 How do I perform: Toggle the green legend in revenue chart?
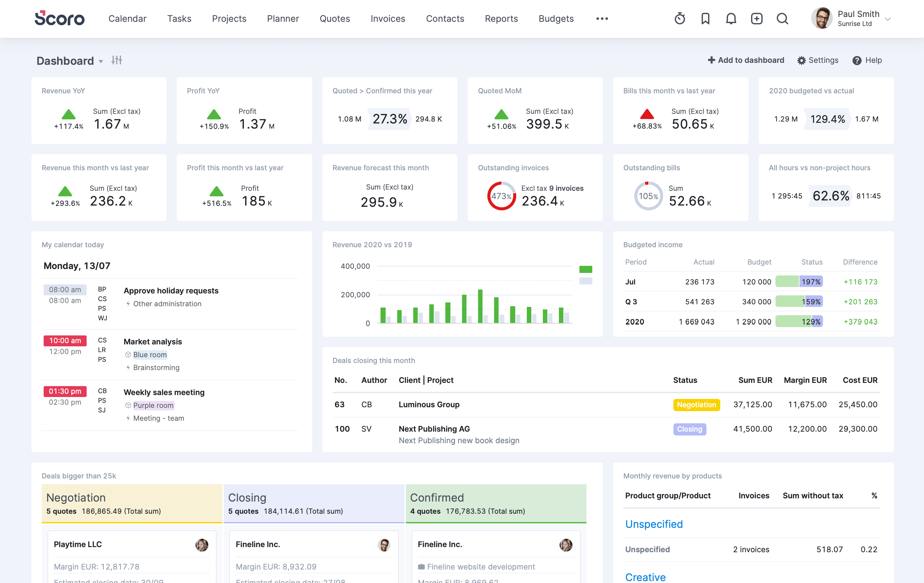tap(586, 269)
